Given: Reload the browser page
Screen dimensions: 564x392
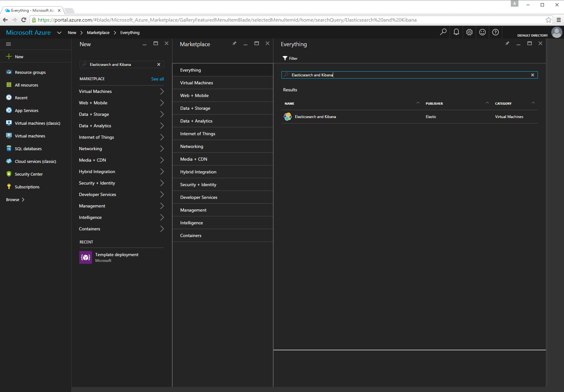Looking at the screenshot, I should pos(24,20).
